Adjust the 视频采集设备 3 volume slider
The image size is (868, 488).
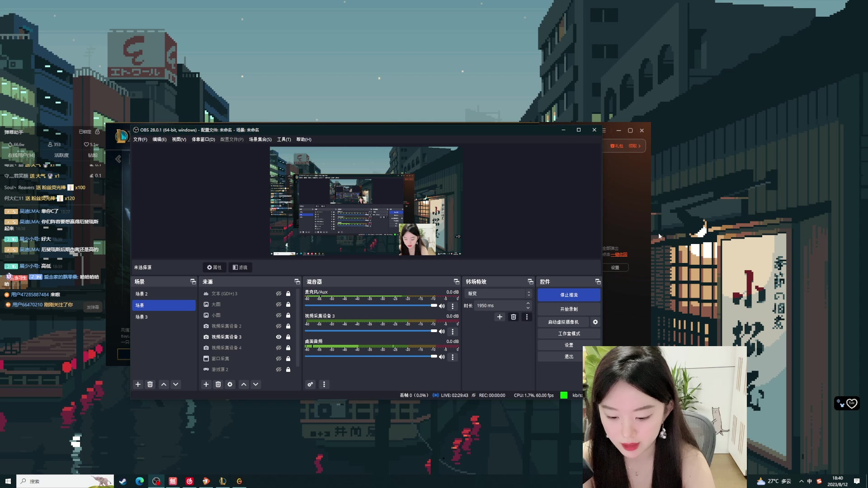[x=371, y=331]
